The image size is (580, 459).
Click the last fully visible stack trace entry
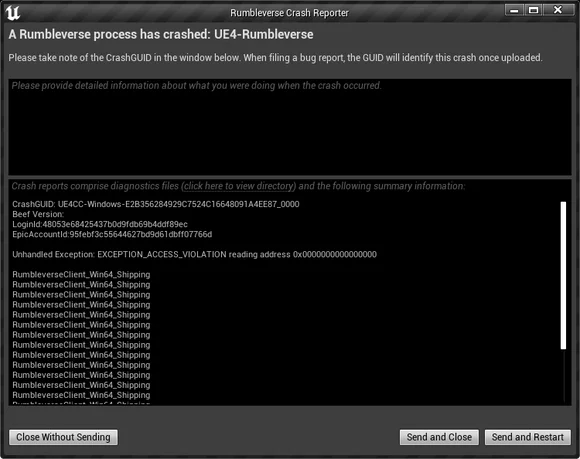click(x=81, y=395)
